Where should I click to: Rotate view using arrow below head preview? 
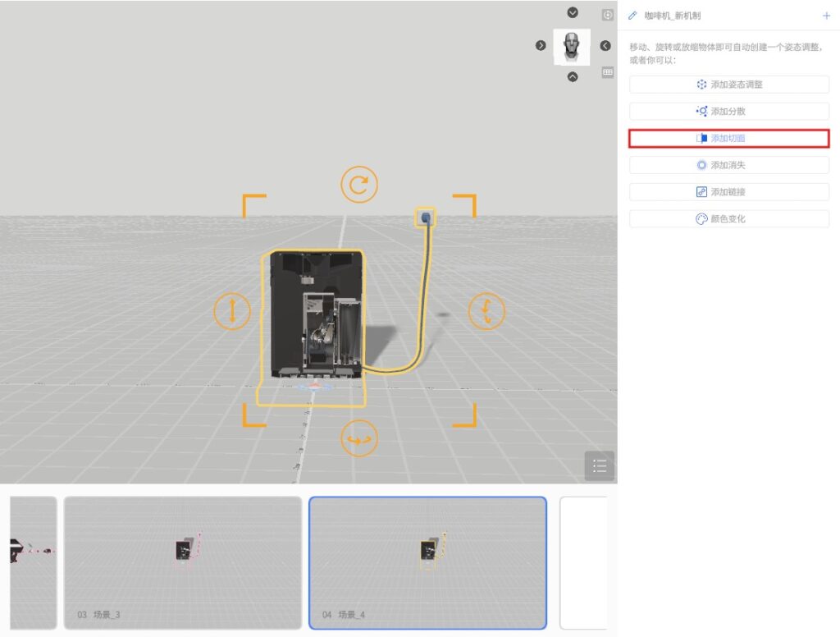[573, 77]
